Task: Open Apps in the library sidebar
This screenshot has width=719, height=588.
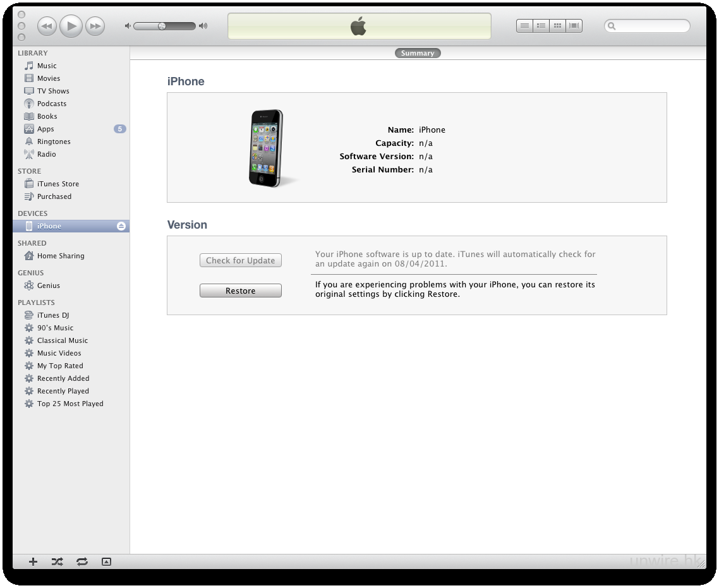Action: (x=45, y=129)
